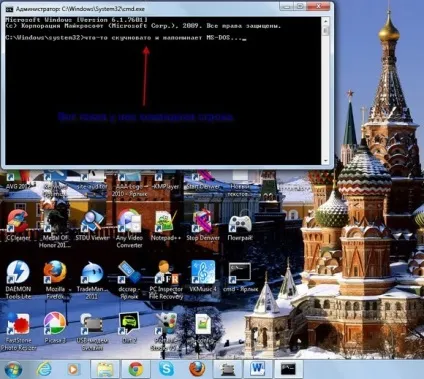The height and width of the screenshot is (379, 424).
Task: Click the cmd.exe window title bar
Action: coord(147,9)
